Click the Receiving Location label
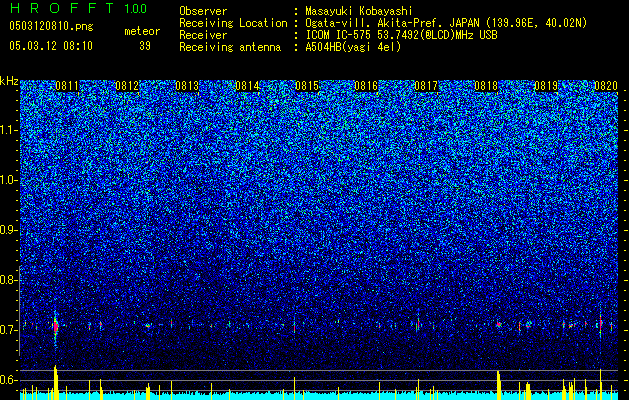Image resolution: width=629 pixels, height=400 pixels. click(x=233, y=23)
